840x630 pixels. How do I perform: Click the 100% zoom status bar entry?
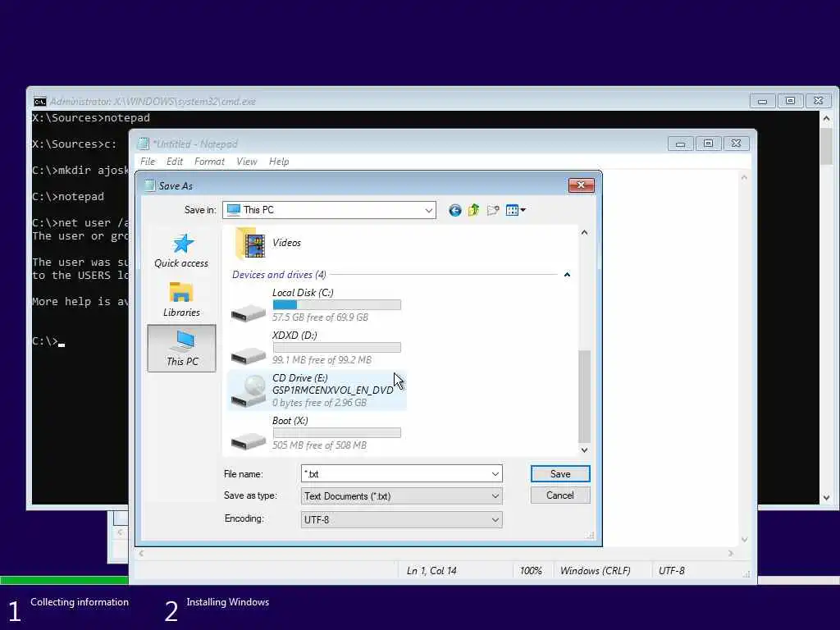point(531,571)
